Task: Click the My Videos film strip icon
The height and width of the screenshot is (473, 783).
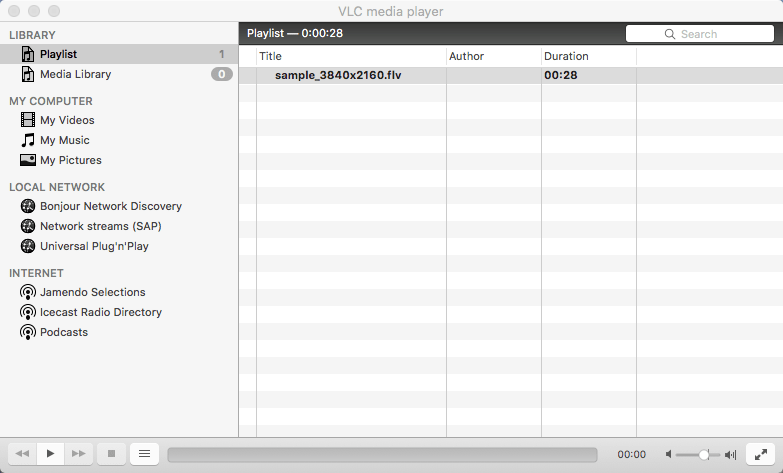Action: [x=28, y=120]
